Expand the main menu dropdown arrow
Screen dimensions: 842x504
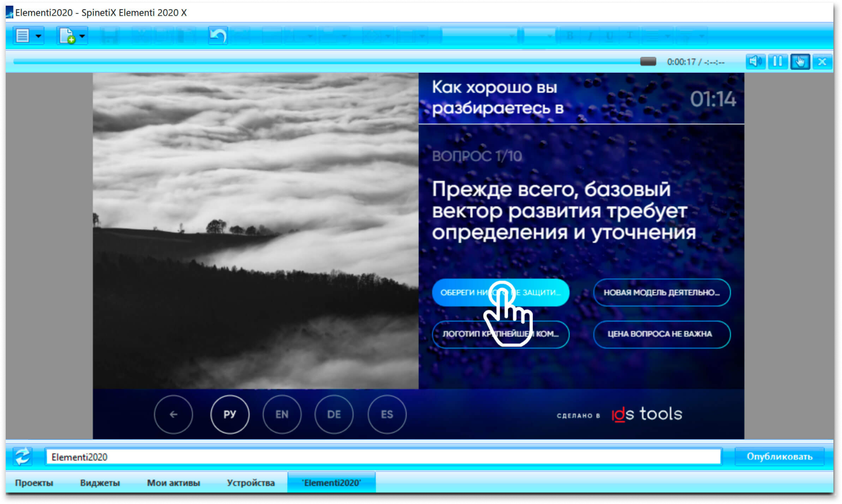point(38,36)
